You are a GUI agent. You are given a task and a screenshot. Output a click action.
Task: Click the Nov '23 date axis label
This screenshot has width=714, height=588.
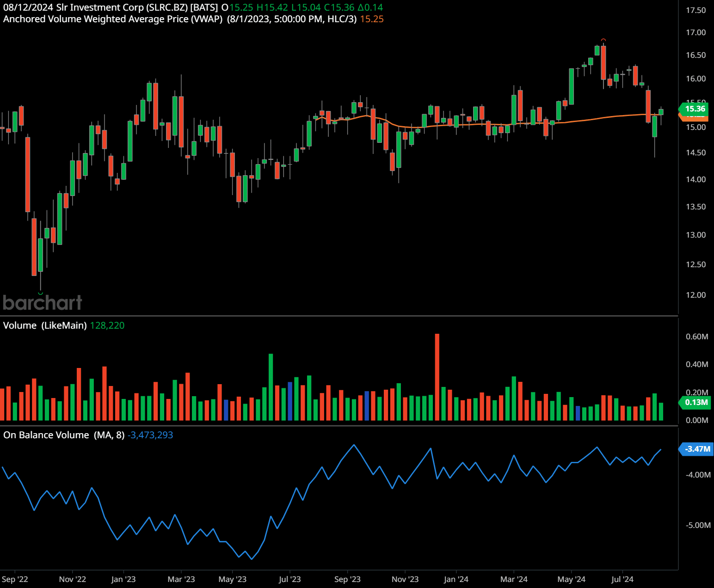[405, 579]
